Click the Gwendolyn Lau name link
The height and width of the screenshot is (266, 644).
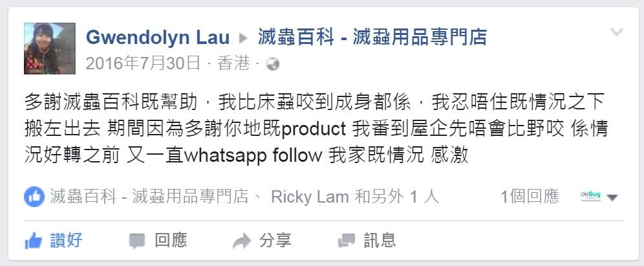coord(158,38)
